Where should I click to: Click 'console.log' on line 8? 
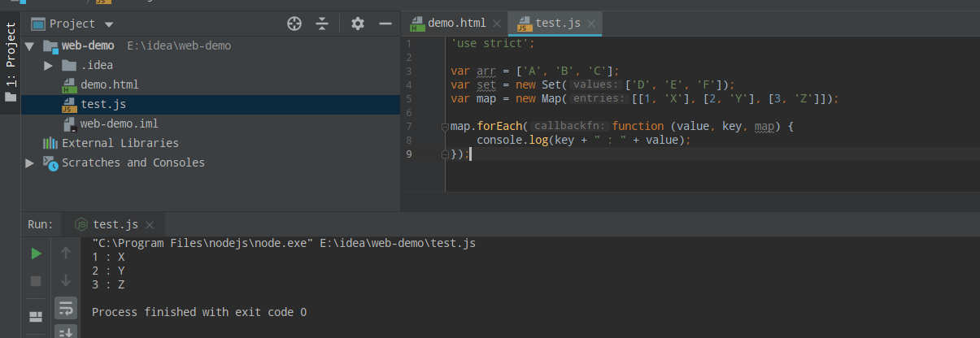tap(512, 140)
